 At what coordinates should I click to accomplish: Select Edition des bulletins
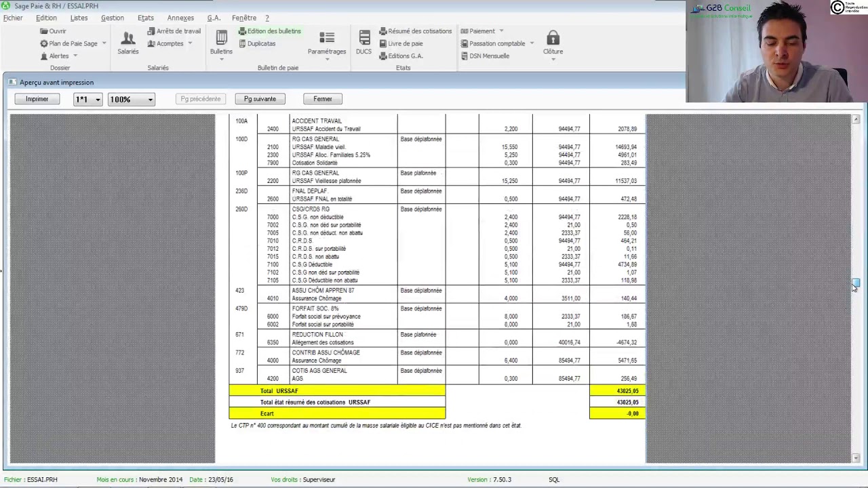(269, 31)
